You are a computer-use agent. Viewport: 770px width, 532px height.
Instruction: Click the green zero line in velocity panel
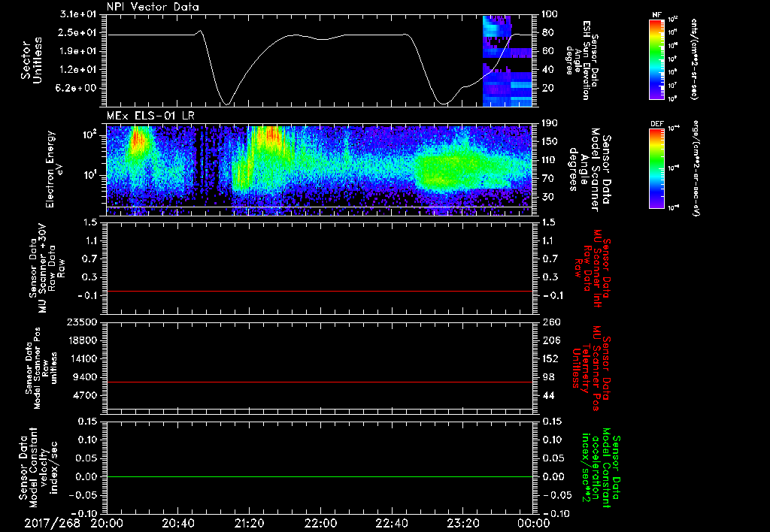tap(319, 476)
